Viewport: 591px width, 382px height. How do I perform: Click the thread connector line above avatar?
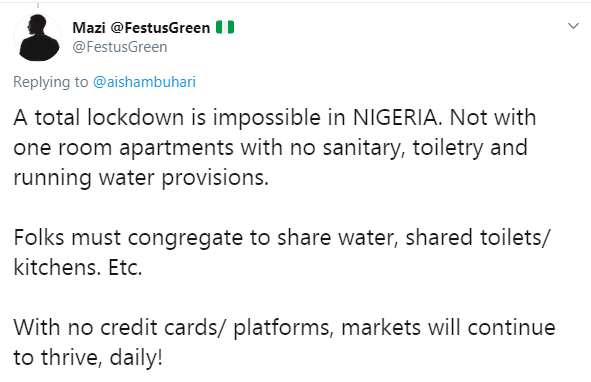38,5
